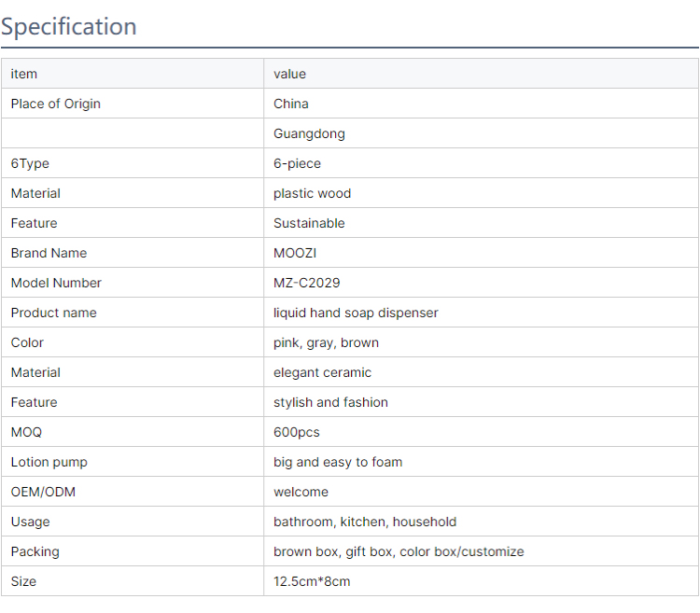Click the 'Place of Origin' label
The width and height of the screenshot is (700, 613).
point(56,104)
